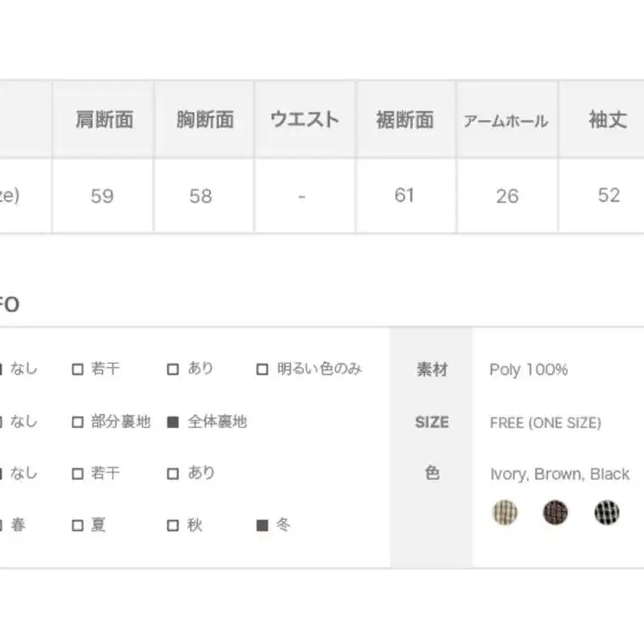Choose the brown plaid color swatch
644x644 pixels.
(x=556, y=512)
